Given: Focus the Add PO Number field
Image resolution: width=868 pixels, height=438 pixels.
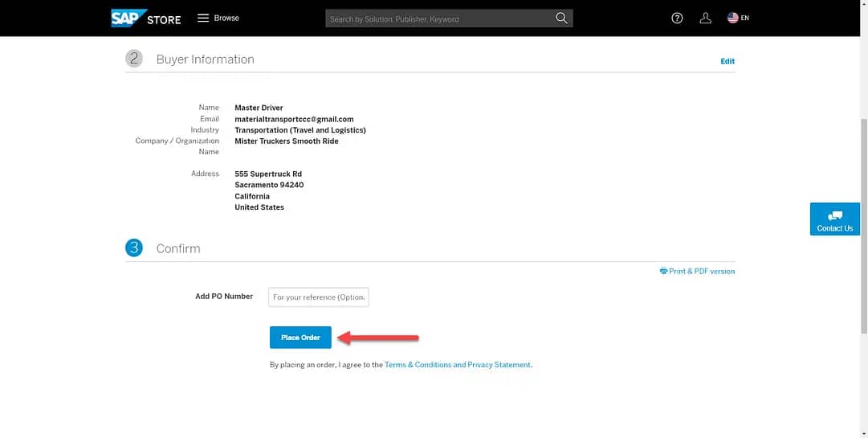Looking at the screenshot, I should (318, 297).
